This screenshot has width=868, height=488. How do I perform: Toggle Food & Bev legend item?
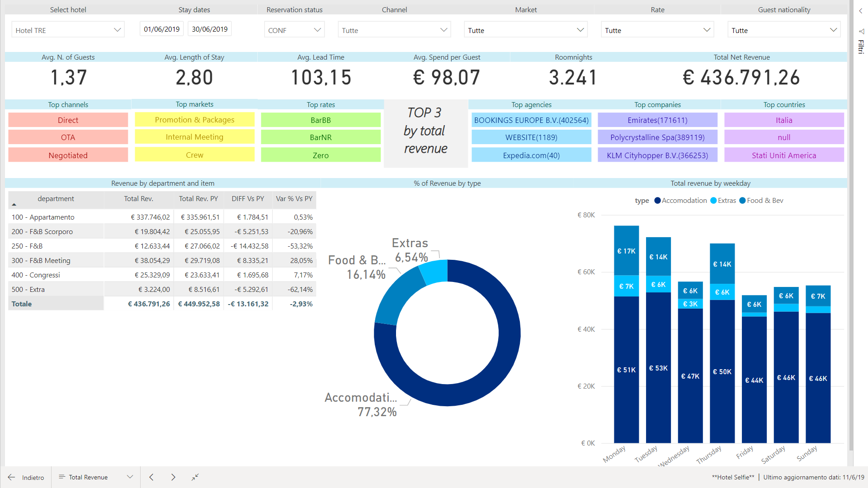(761, 201)
